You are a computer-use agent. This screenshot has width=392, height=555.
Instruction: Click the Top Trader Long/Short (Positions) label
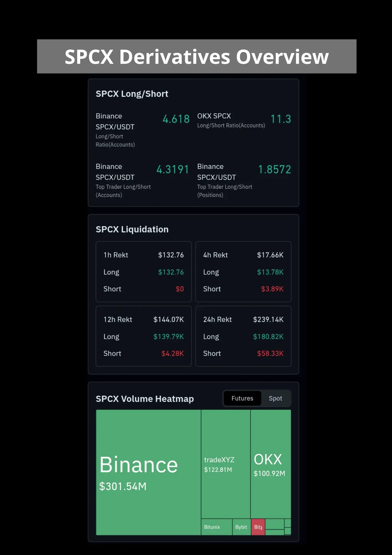pyautogui.click(x=225, y=191)
